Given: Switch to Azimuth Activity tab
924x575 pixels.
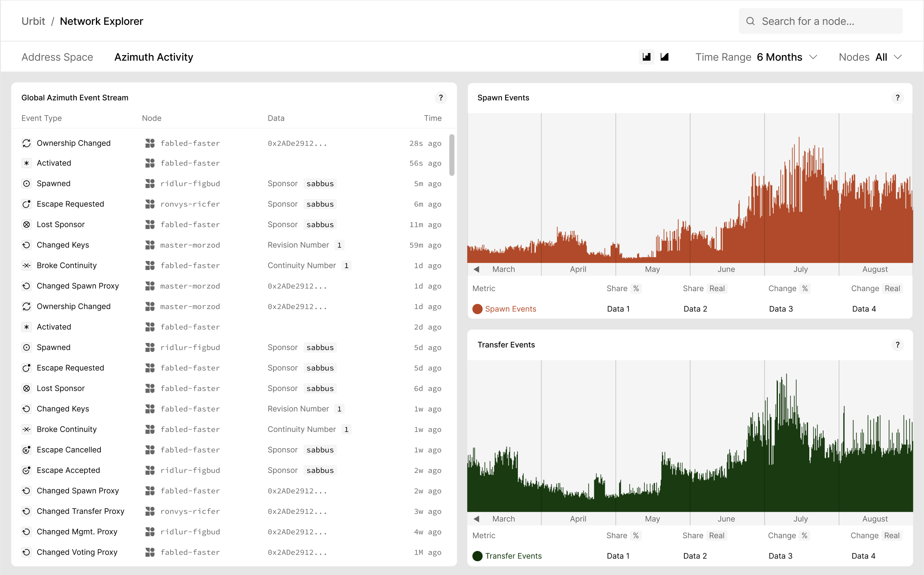Looking at the screenshot, I should (x=154, y=57).
